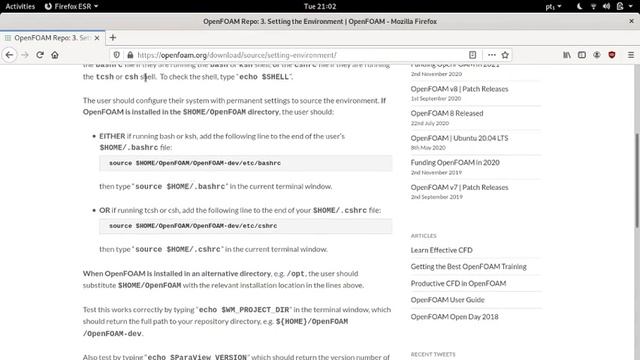This screenshot has height=360, width=640.
Task: Click the RECENT TWEETS sidebar heading
Action: click(x=433, y=354)
